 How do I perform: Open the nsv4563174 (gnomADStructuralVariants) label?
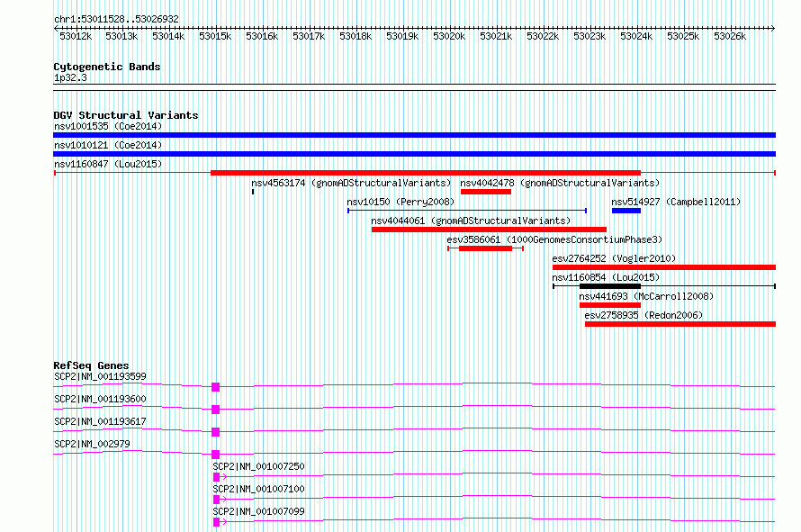click(x=351, y=183)
